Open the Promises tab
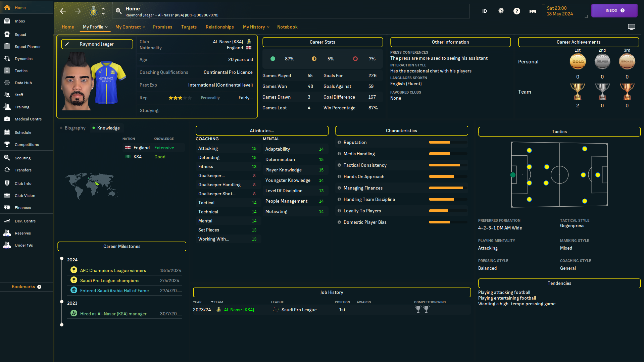 (x=162, y=27)
